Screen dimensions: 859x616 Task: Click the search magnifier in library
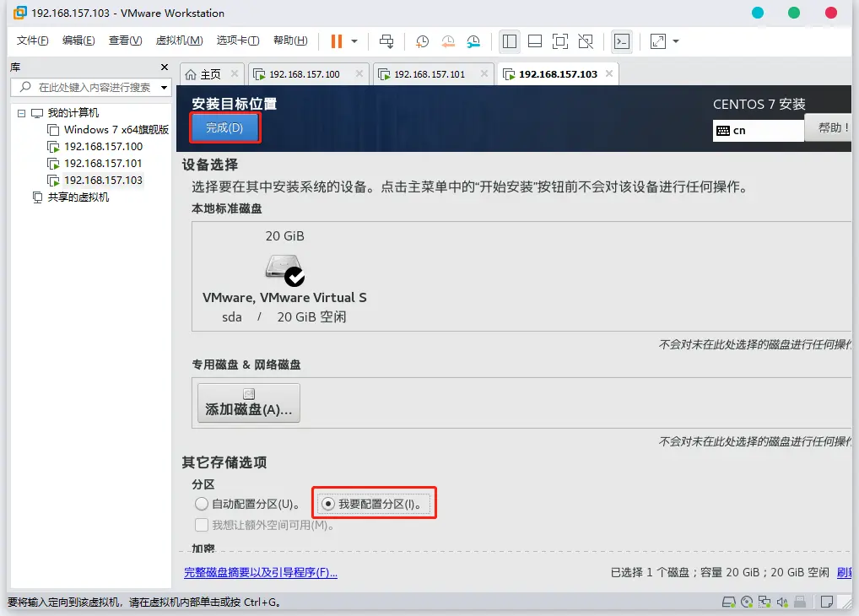tap(25, 87)
